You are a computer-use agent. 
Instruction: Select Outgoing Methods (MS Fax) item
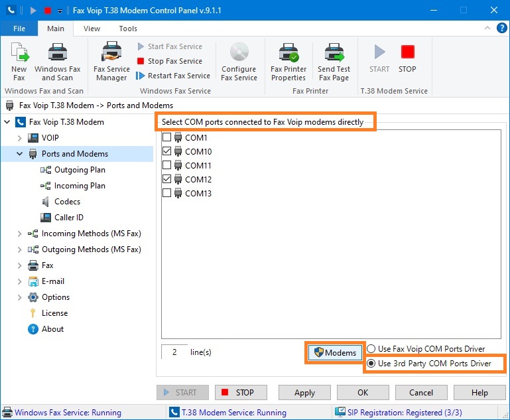pos(91,249)
